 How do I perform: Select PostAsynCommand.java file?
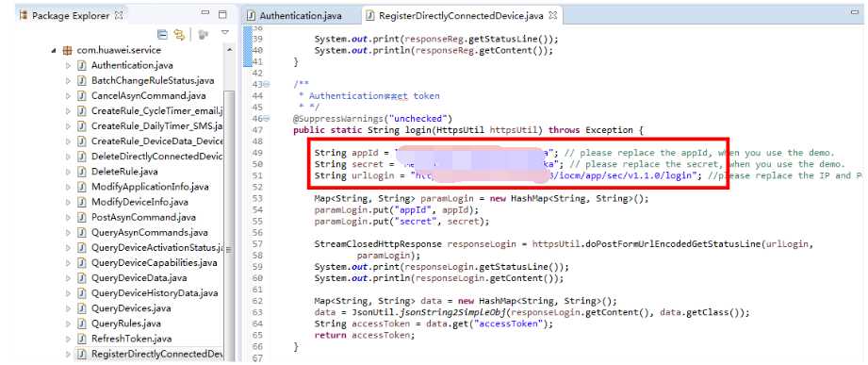143,217
